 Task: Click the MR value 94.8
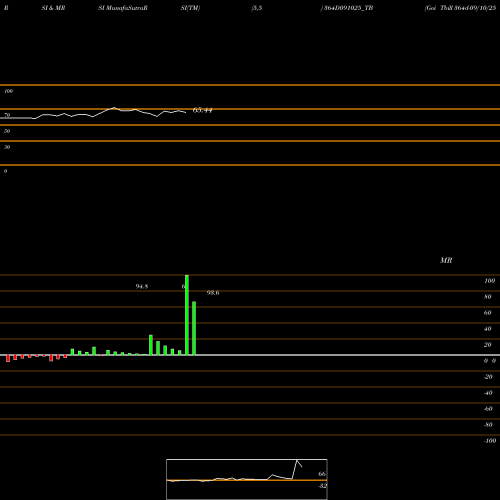[x=142, y=286]
